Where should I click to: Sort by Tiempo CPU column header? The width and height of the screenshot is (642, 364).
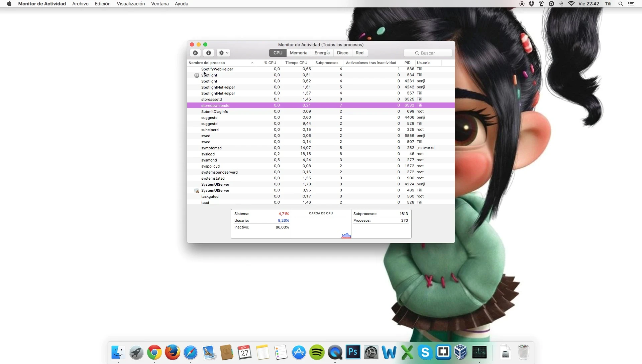(296, 63)
